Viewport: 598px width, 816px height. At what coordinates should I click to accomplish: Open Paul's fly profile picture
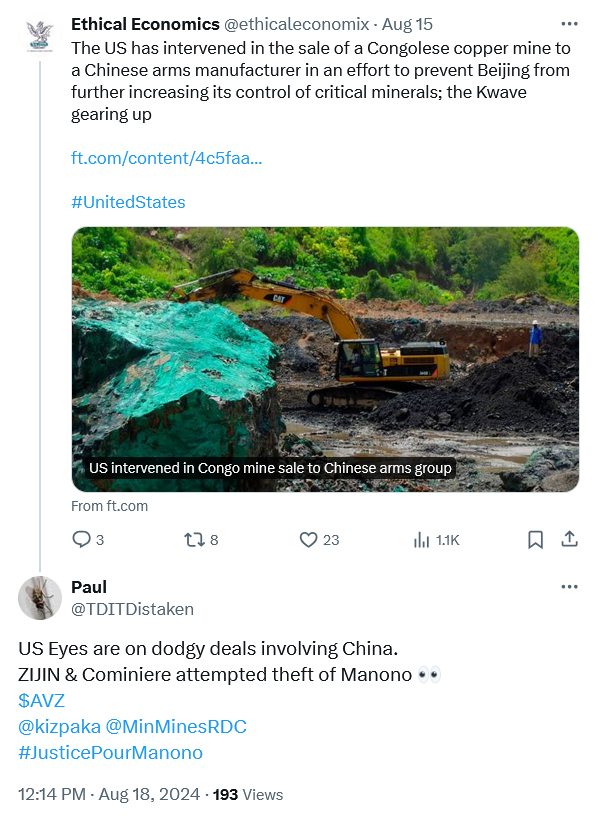(x=40, y=598)
